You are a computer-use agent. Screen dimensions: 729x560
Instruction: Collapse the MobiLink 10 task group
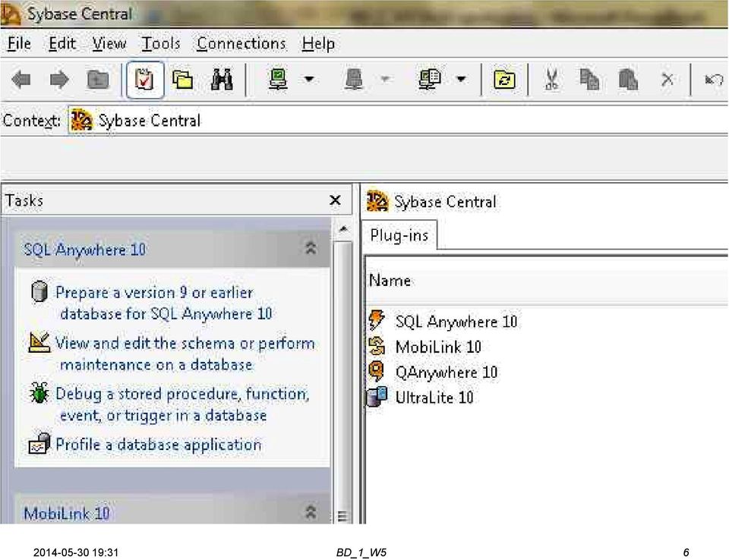click(311, 512)
